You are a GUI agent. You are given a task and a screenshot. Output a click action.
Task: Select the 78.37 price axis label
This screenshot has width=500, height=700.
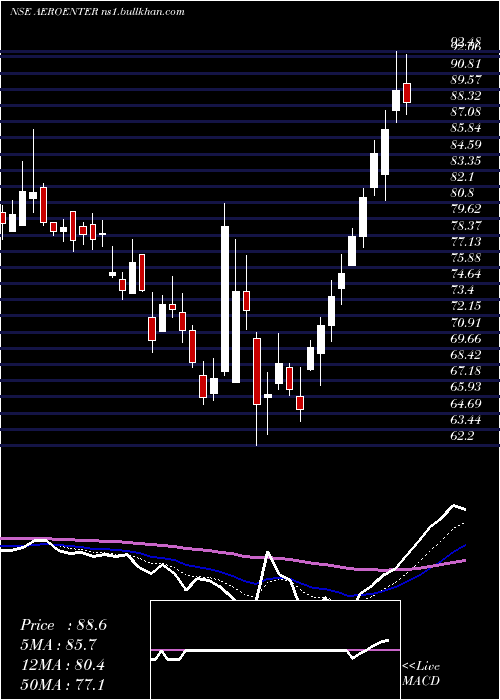(x=466, y=225)
